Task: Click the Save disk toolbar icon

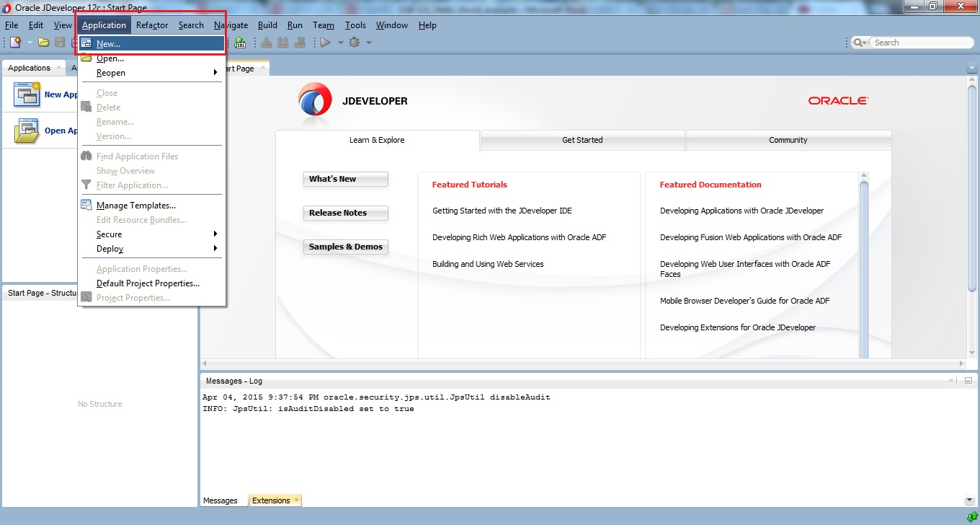Action: pos(60,43)
